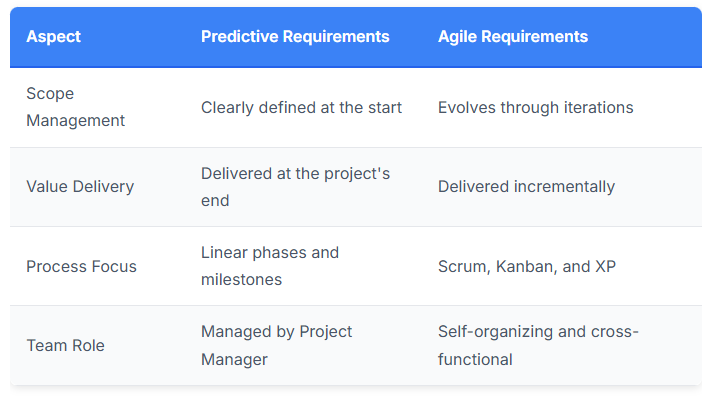Click the word 'end' in Value Delivery row

(215, 201)
